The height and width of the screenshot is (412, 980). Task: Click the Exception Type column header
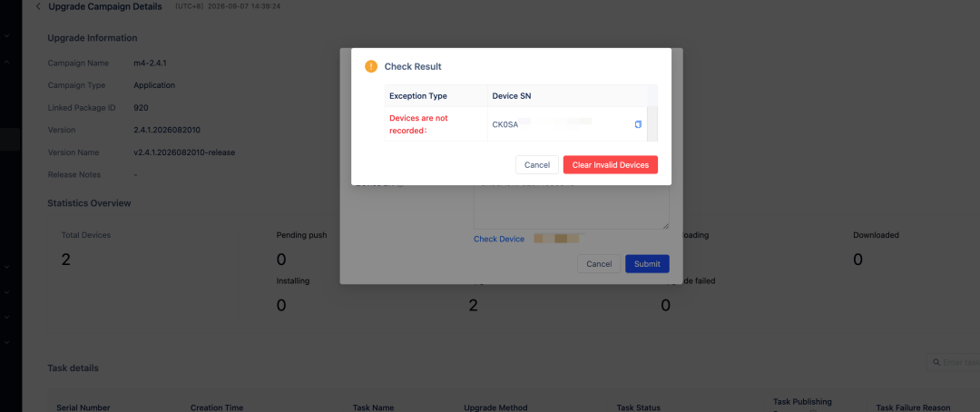tap(418, 96)
